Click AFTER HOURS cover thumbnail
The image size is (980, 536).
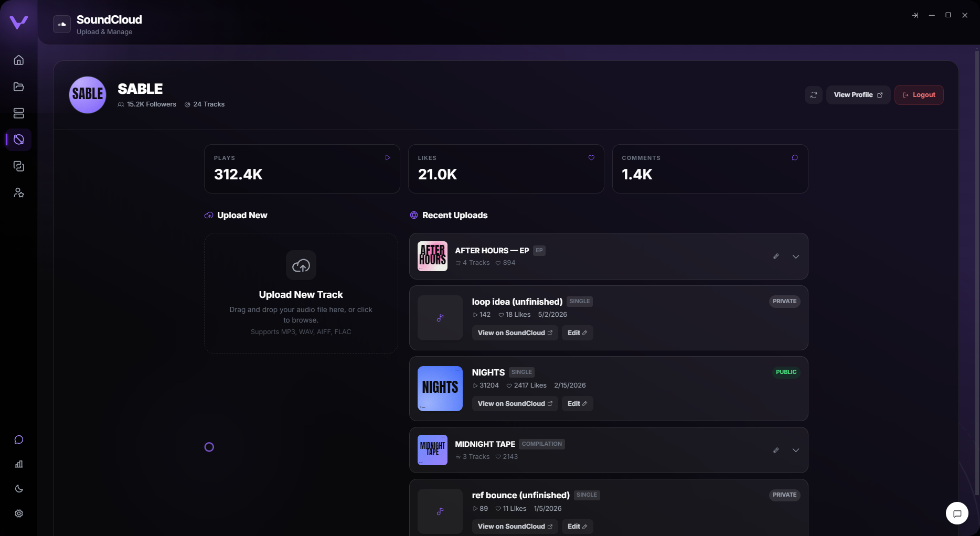[432, 256]
